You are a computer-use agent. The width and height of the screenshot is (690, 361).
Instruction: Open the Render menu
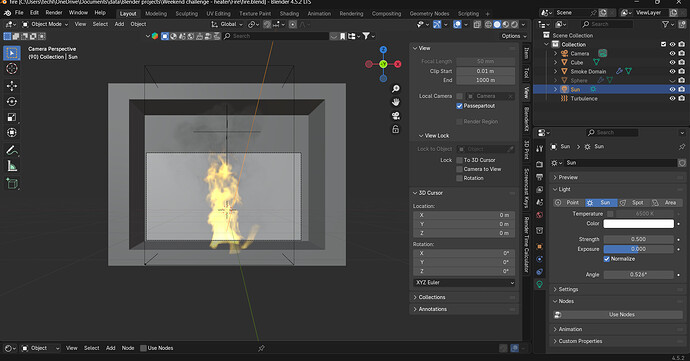54,13
